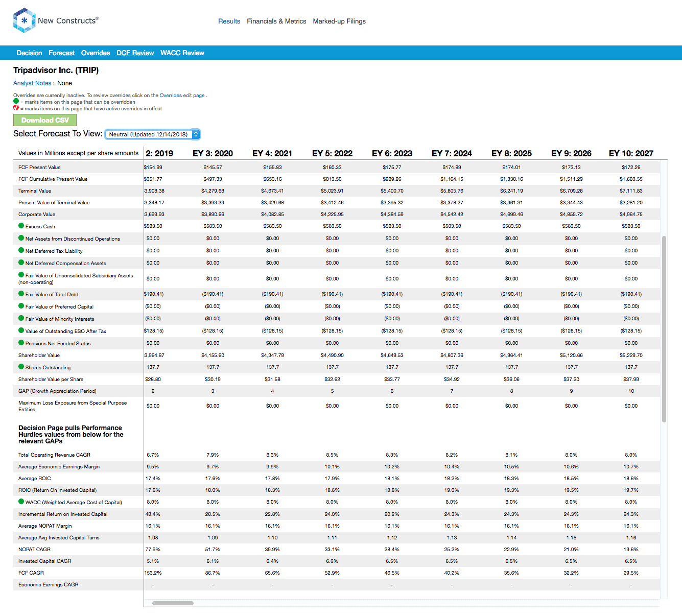Open the Select Forecast dropdown
The width and height of the screenshot is (682, 616).
point(152,134)
